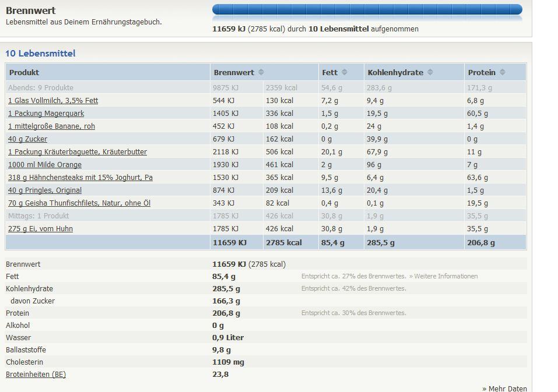This screenshot has width=558, height=392.
Task: Click 82 kcal value for Thunfischfilets
Action: [x=277, y=203]
